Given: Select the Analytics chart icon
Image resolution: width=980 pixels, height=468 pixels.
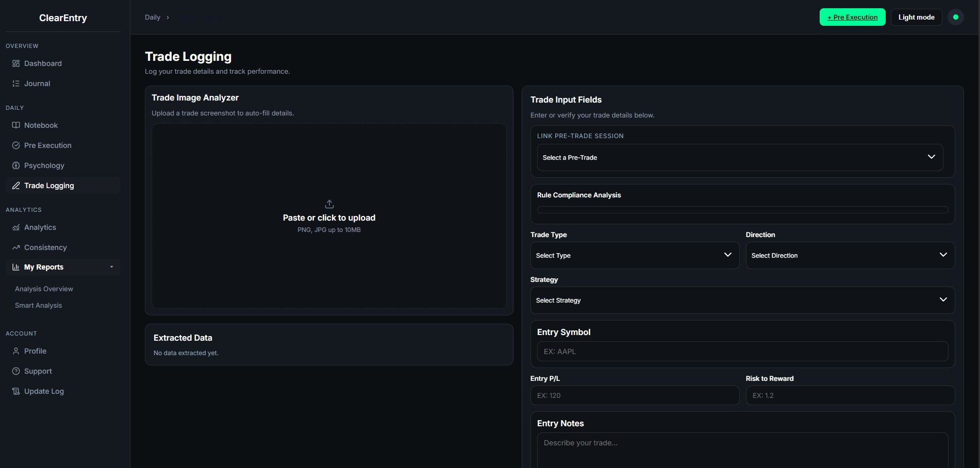Looking at the screenshot, I should click(x=16, y=227).
